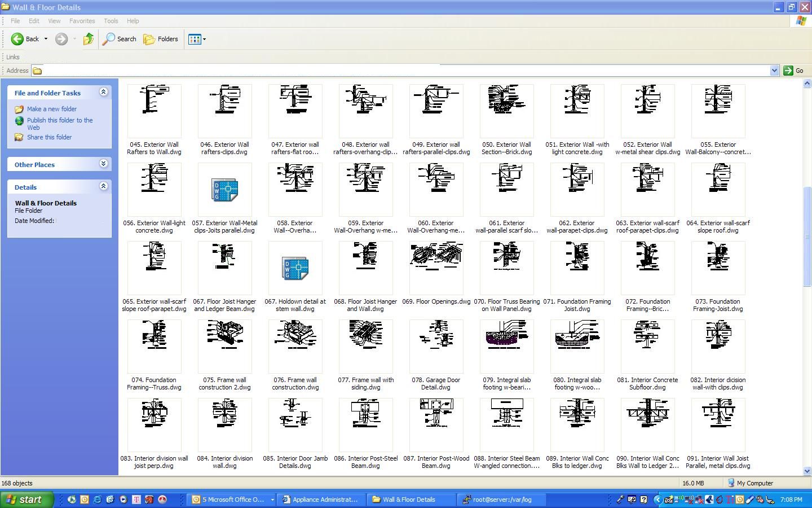The image size is (812, 508).
Task: Click file name 082. Interior dicision wall-with clips.dwg
Action: 718,384
